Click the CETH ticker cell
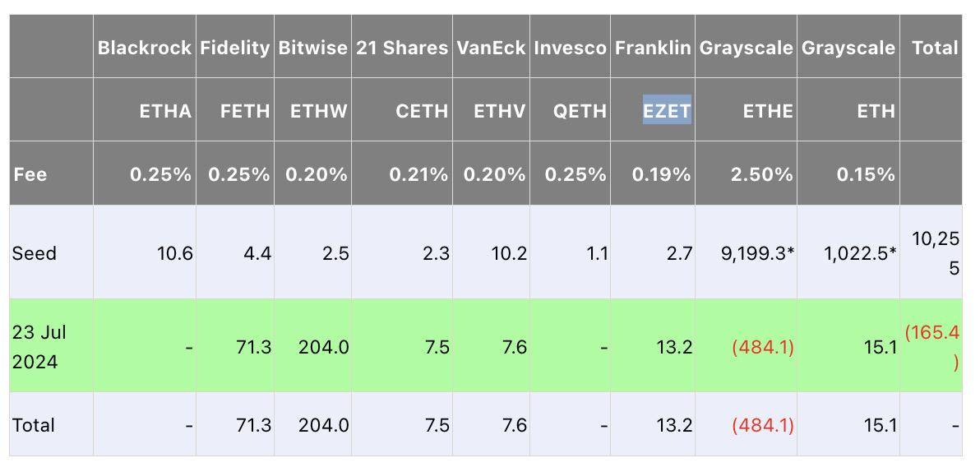The height and width of the screenshot is (467, 980). 423,110
